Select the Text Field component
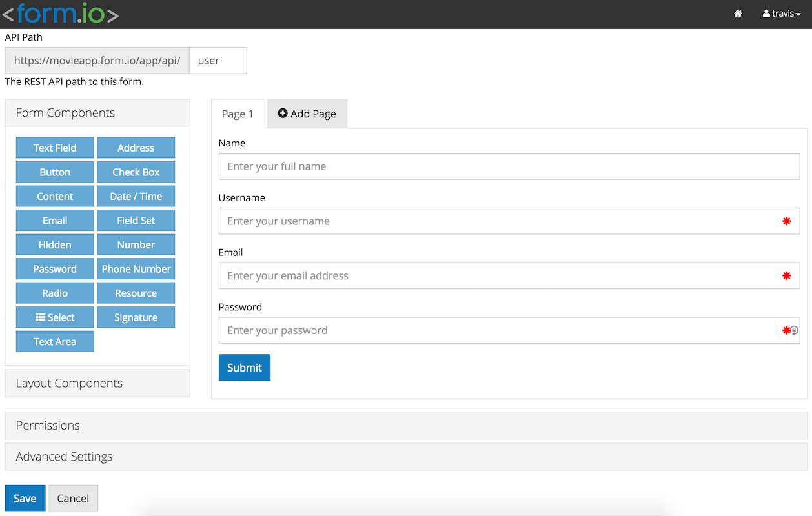 tap(54, 148)
